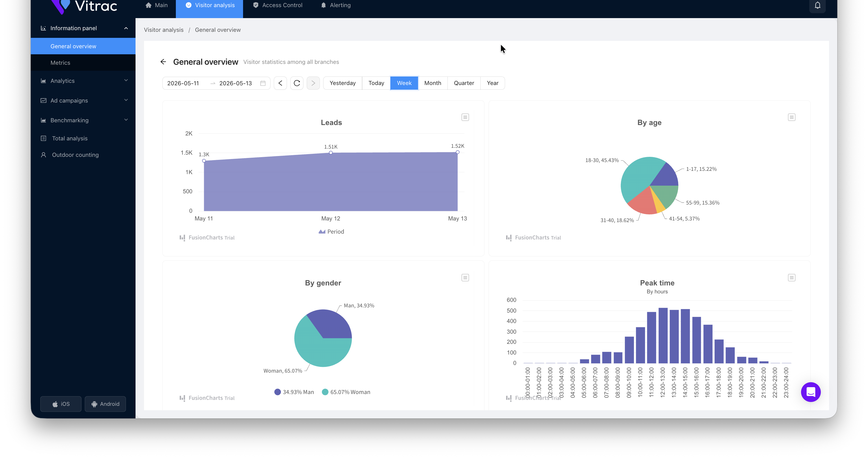Open the Leads chart export menu

click(x=465, y=117)
